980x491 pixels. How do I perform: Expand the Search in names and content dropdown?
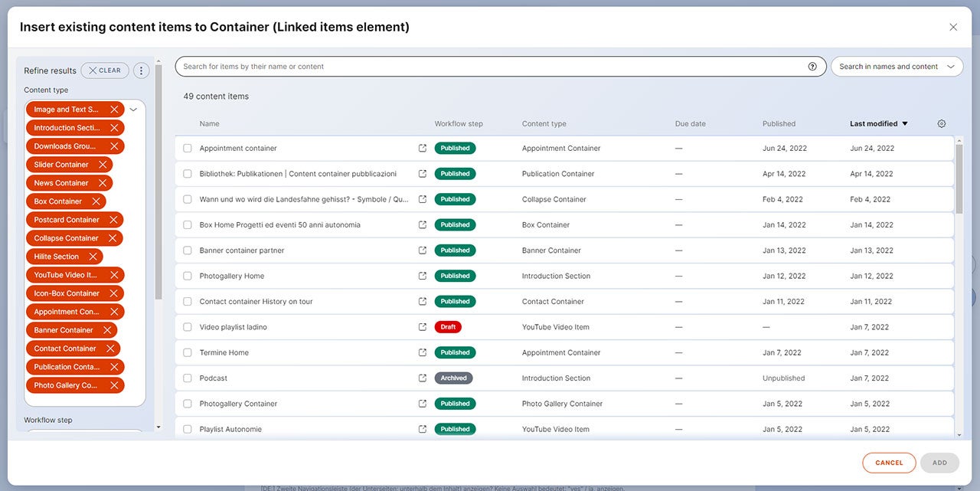coord(897,67)
